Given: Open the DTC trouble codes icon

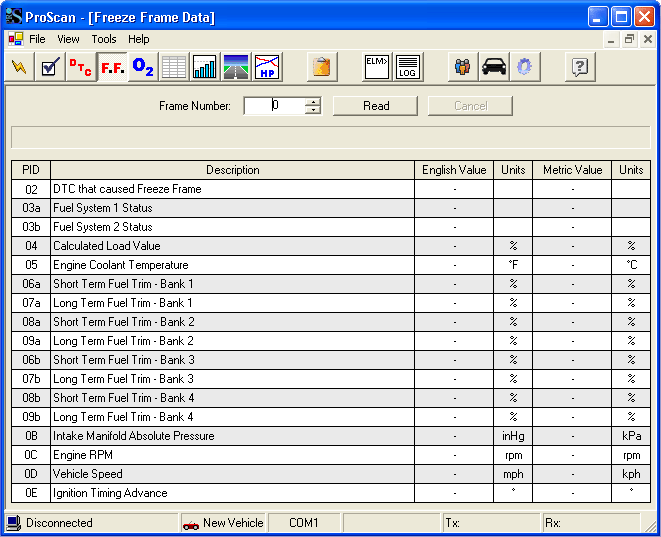Looking at the screenshot, I should (x=81, y=67).
